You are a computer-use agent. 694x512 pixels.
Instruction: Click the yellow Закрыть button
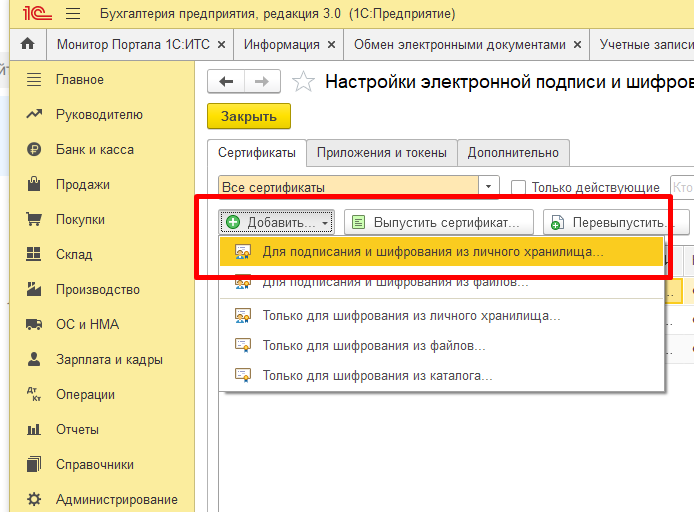[x=249, y=116]
